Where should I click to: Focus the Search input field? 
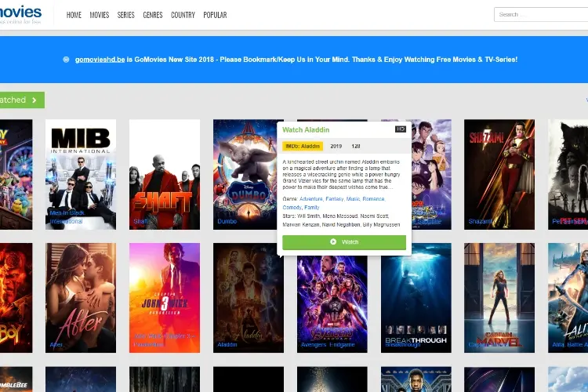541,15
